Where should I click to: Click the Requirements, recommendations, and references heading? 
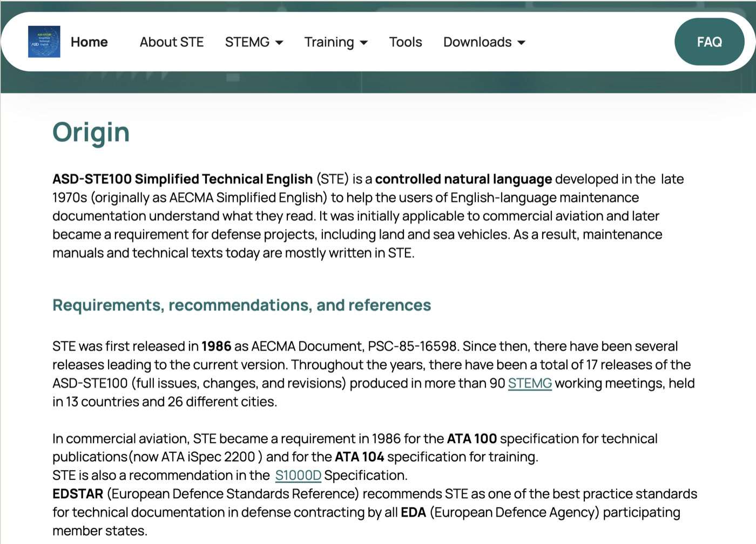[x=241, y=305]
